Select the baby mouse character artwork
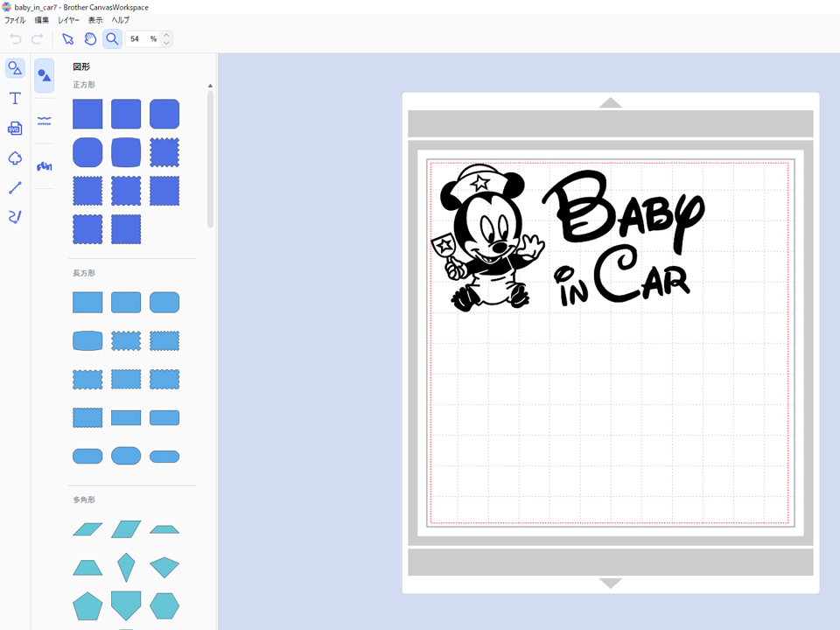This screenshot has width=840, height=630. 487,238
